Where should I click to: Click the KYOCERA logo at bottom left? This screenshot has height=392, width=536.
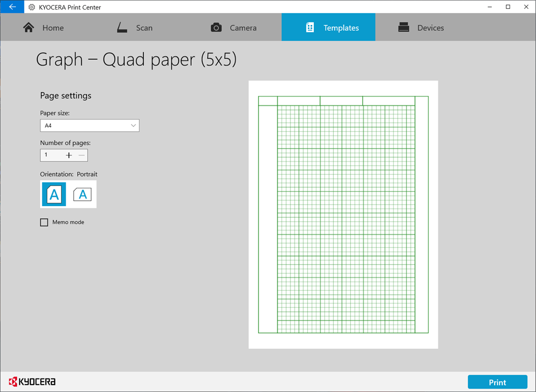tap(32, 382)
